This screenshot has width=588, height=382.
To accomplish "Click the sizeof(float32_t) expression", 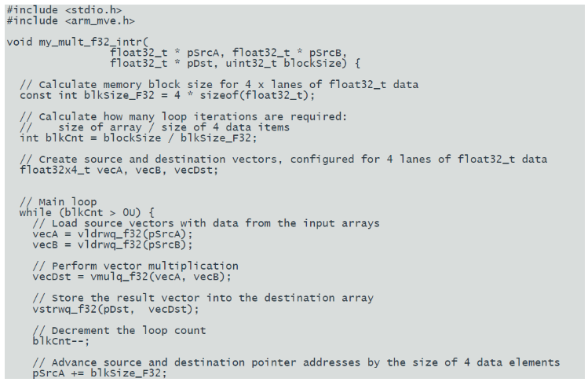I will pos(254,95).
